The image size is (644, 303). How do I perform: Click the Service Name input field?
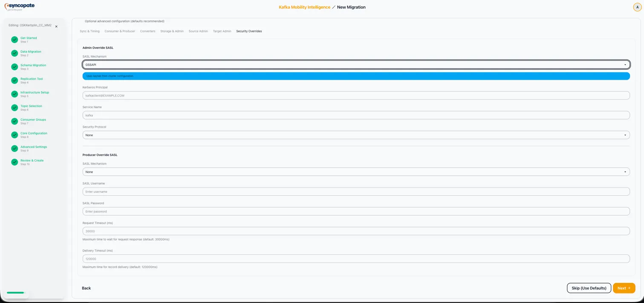coord(356,115)
